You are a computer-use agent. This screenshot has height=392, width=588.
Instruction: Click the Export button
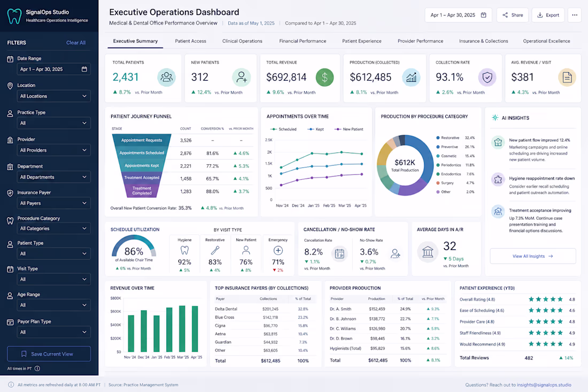(548, 15)
